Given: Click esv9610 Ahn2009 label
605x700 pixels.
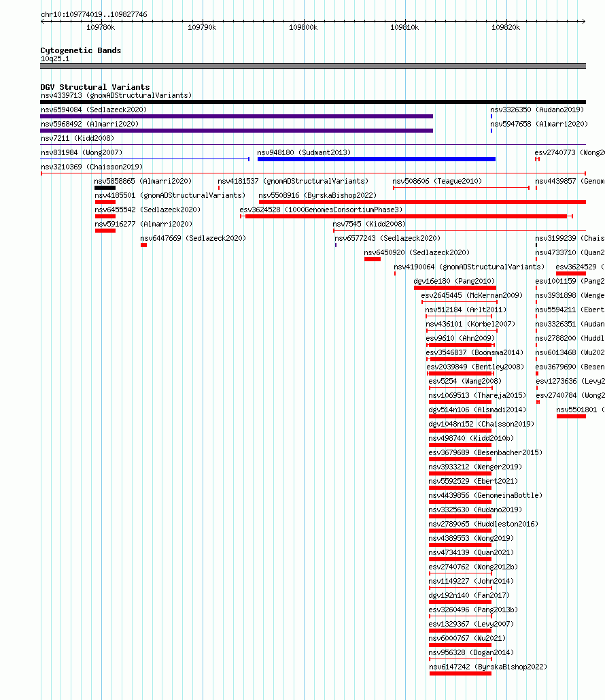Looking at the screenshot, I should pos(460,338).
